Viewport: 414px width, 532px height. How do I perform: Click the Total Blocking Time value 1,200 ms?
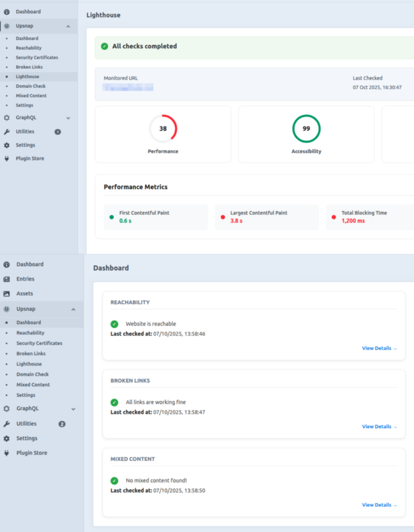(353, 221)
